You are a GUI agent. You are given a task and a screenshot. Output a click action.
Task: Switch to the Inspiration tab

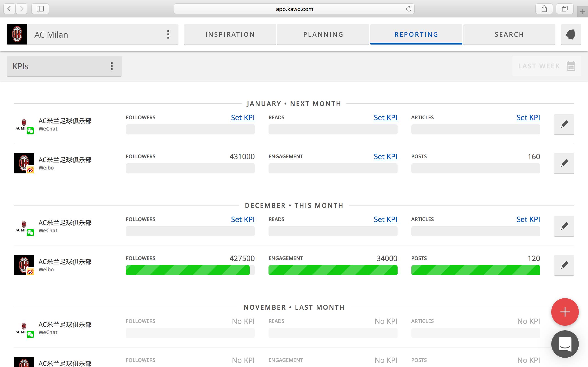click(x=230, y=34)
